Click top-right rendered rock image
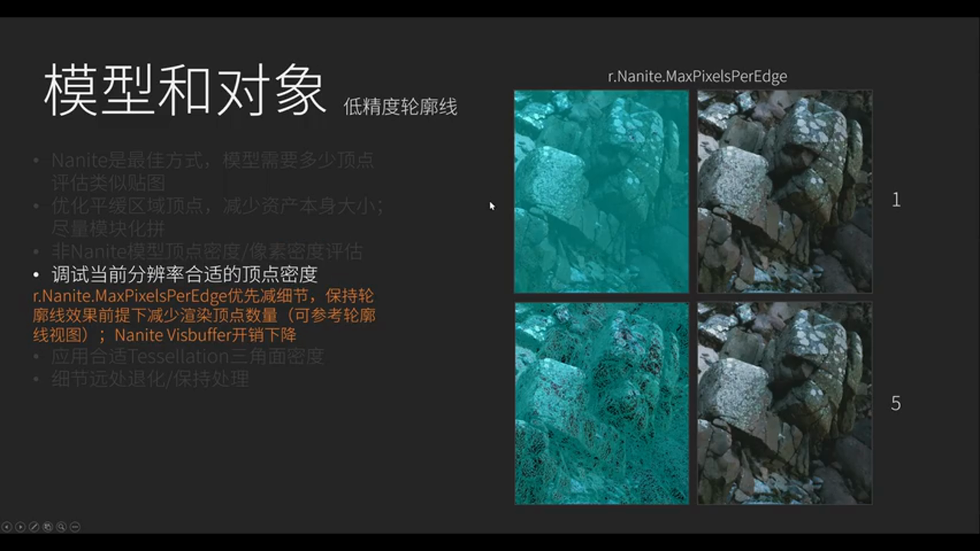This screenshot has width=980, height=551. tap(784, 191)
